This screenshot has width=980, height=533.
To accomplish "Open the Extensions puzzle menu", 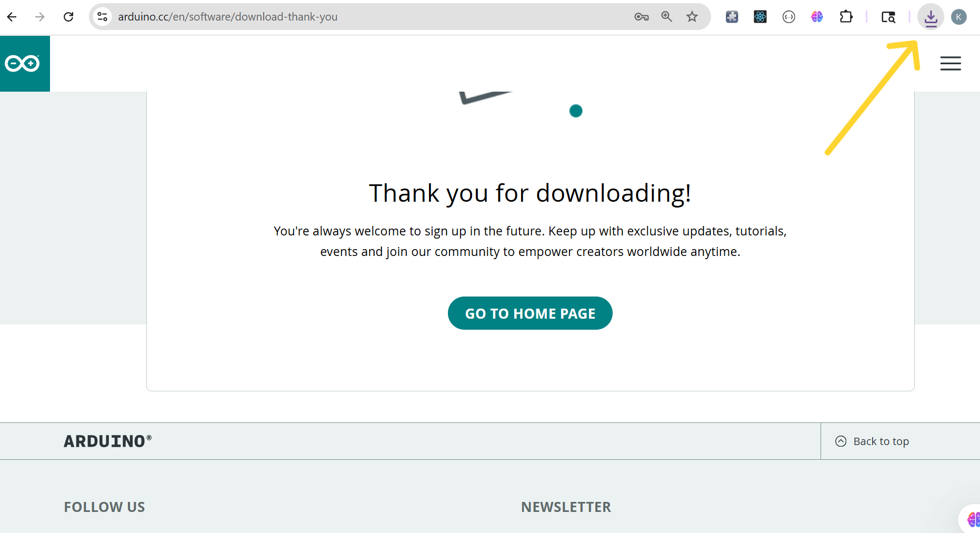I will (x=846, y=17).
